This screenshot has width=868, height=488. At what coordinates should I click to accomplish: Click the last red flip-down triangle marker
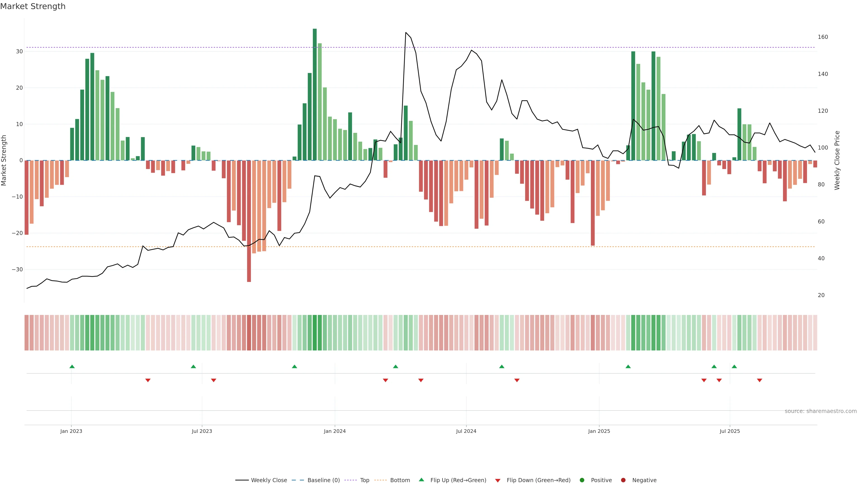[x=759, y=380]
